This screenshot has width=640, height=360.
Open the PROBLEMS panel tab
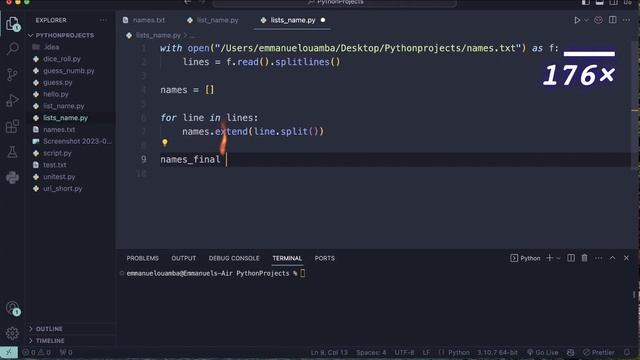coord(142,258)
